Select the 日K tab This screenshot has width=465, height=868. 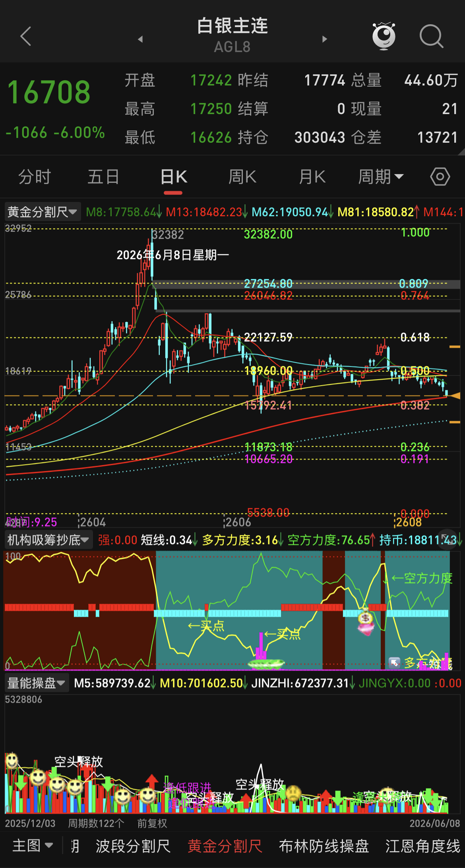173,177
